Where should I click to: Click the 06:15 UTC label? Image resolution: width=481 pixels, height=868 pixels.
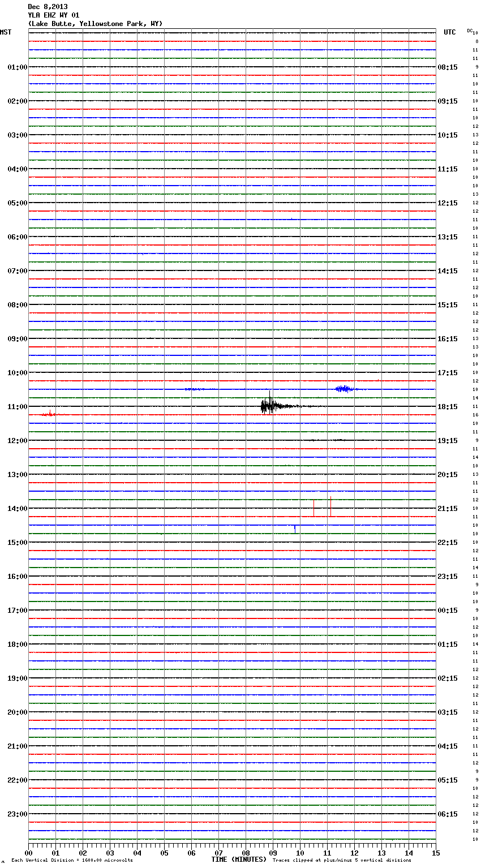[x=448, y=814]
